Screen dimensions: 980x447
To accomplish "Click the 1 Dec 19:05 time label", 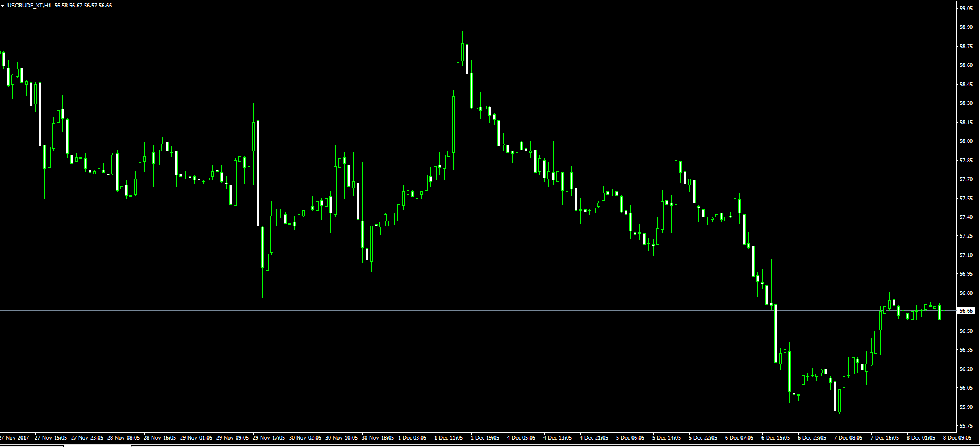I will click(x=485, y=438).
